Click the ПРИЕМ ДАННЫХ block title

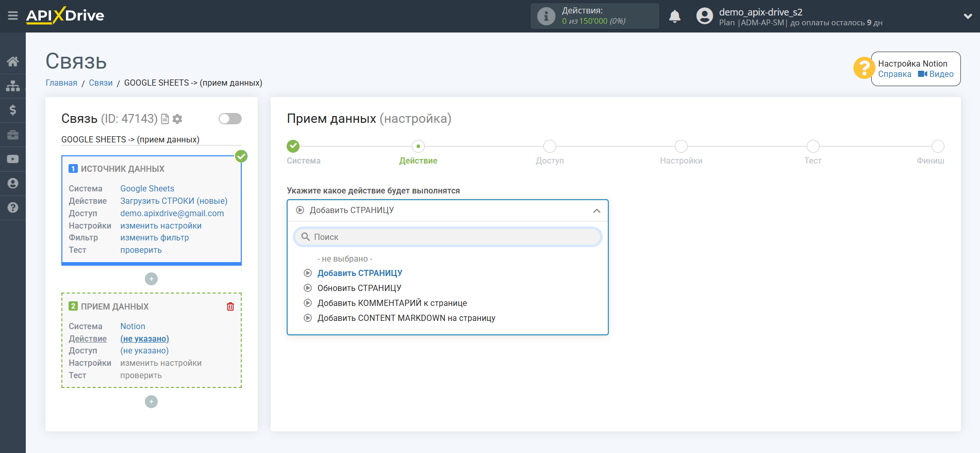114,307
